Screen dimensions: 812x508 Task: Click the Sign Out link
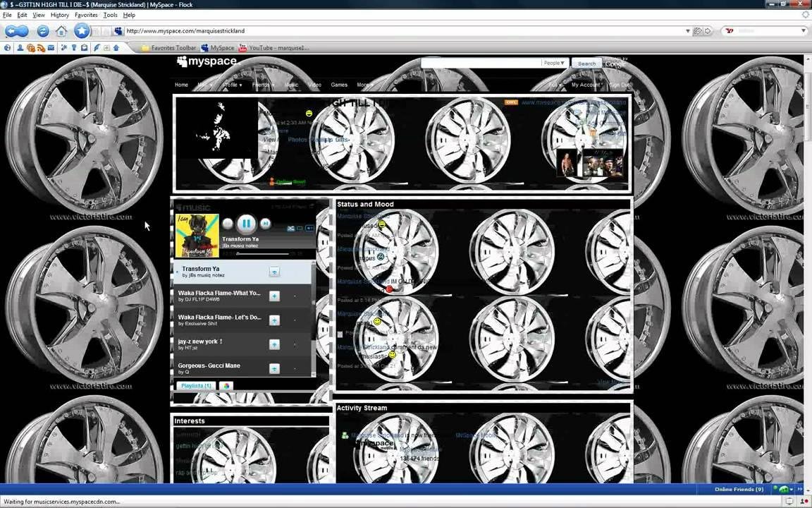[x=620, y=85]
